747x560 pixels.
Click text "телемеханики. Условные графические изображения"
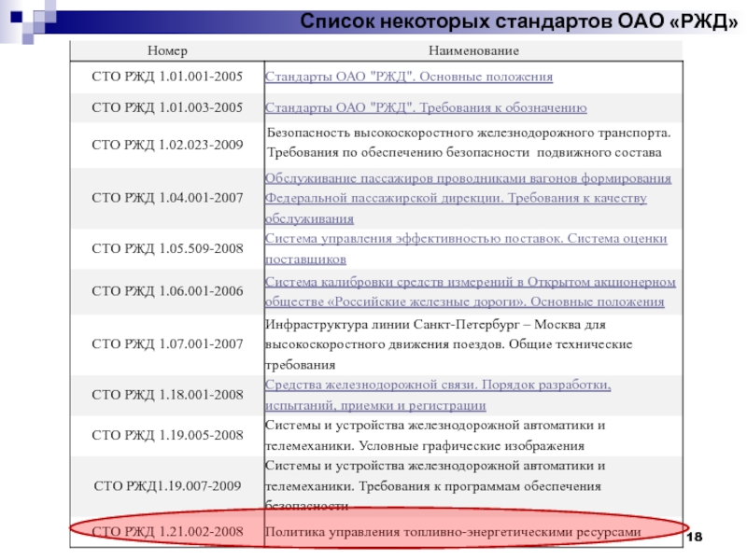[x=425, y=446]
